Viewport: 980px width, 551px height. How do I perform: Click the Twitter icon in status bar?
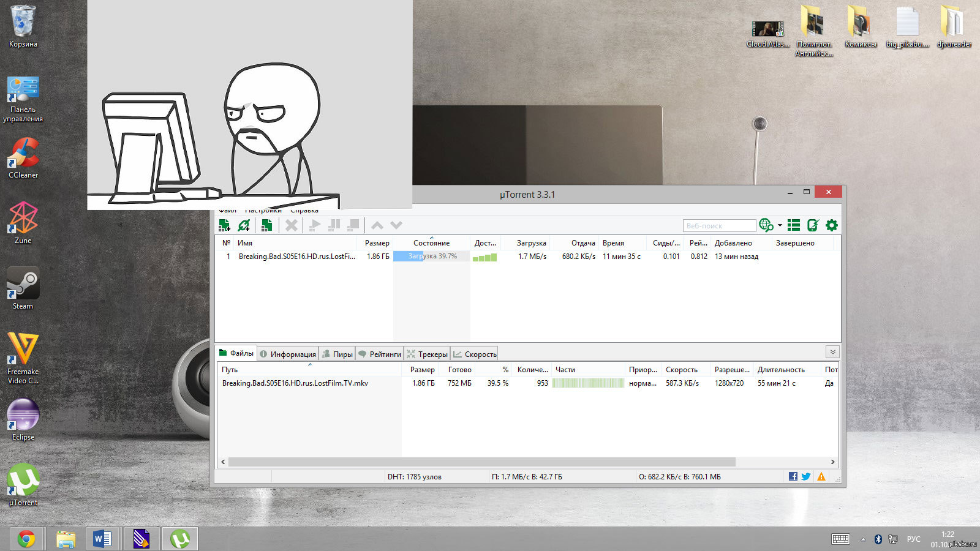click(806, 476)
